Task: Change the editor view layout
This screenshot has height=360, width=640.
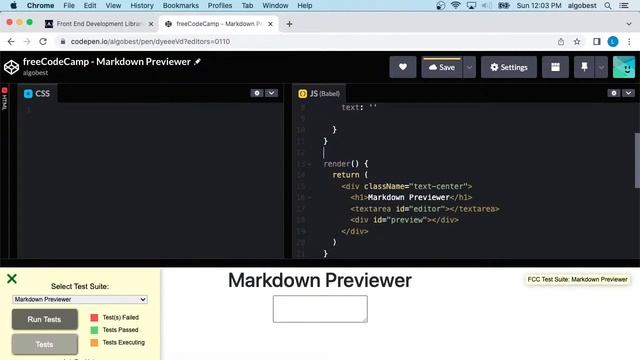Action: (555, 67)
